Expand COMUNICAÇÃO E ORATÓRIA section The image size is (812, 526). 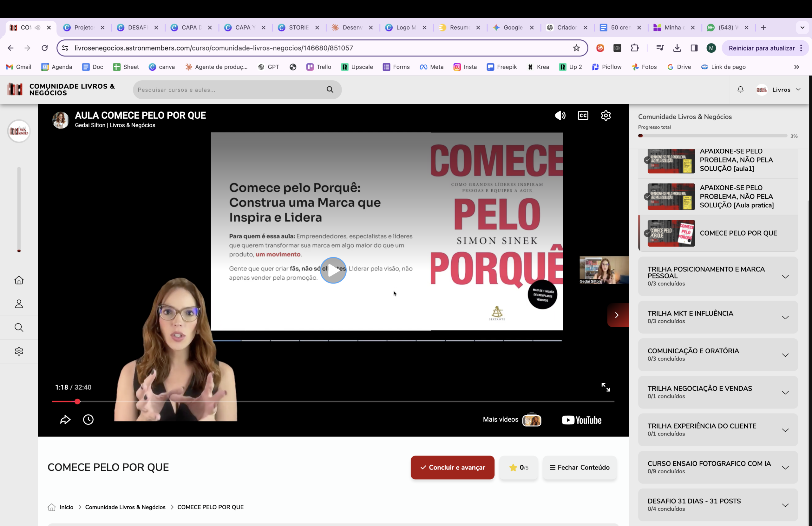coord(718,355)
